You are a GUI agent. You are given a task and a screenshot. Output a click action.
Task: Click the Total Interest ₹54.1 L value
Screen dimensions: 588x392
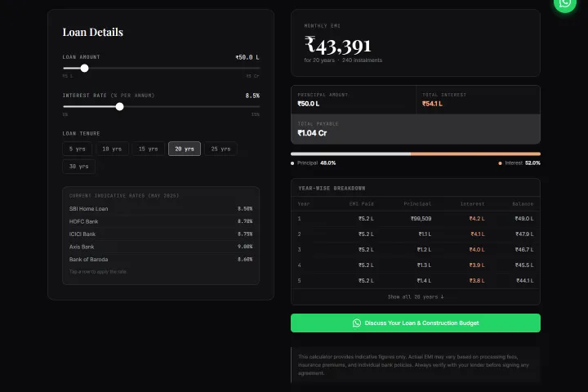click(x=432, y=104)
